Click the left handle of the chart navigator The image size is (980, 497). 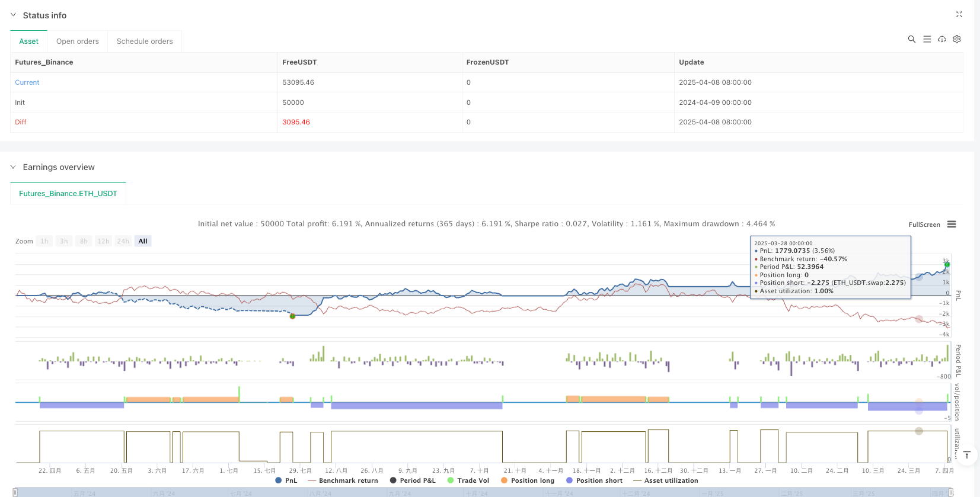(15, 492)
